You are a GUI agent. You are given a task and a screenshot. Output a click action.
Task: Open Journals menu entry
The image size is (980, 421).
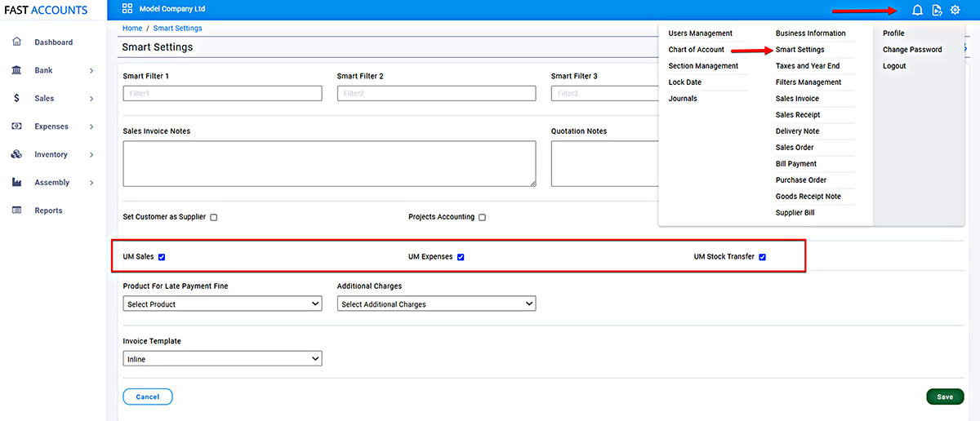pyautogui.click(x=683, y=99)
